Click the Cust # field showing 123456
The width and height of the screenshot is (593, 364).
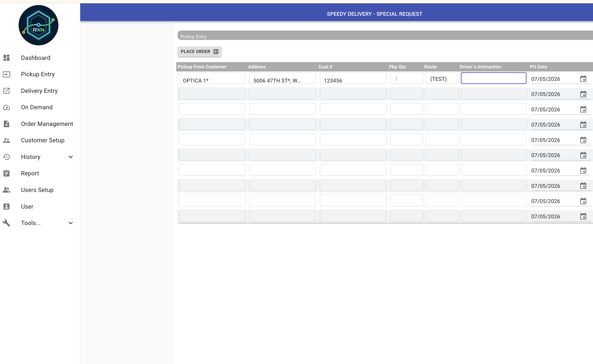pos(353,78)
